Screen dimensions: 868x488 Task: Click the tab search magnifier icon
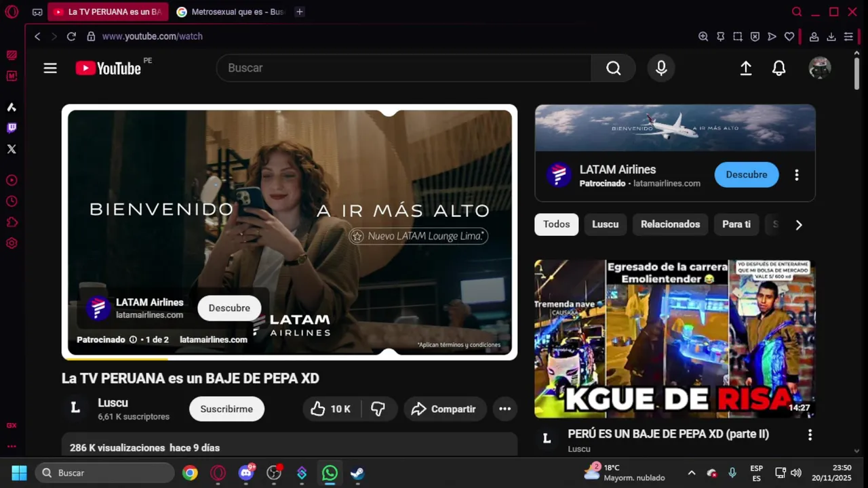[x=797, y=12]
